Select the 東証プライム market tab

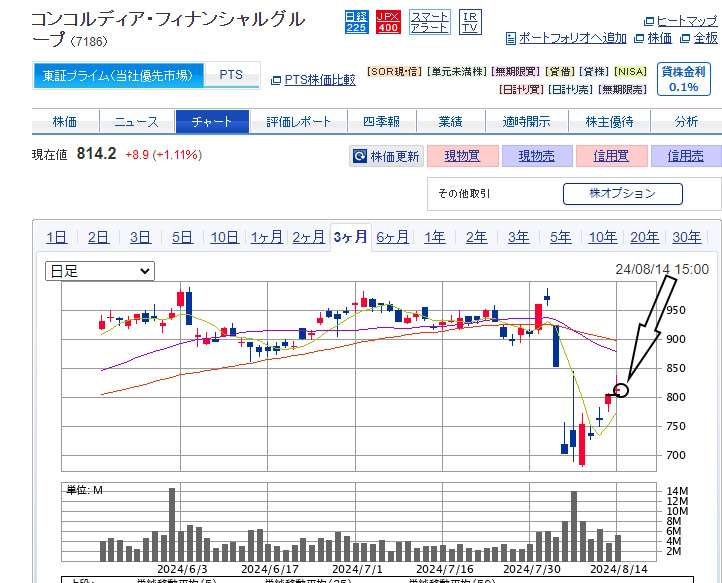tap(118, 75)
